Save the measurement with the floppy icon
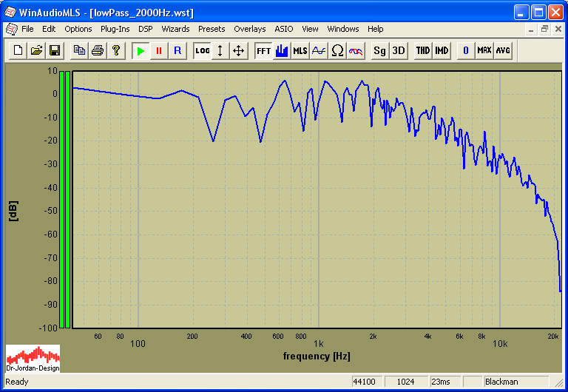568x392 pixels. 54,50
